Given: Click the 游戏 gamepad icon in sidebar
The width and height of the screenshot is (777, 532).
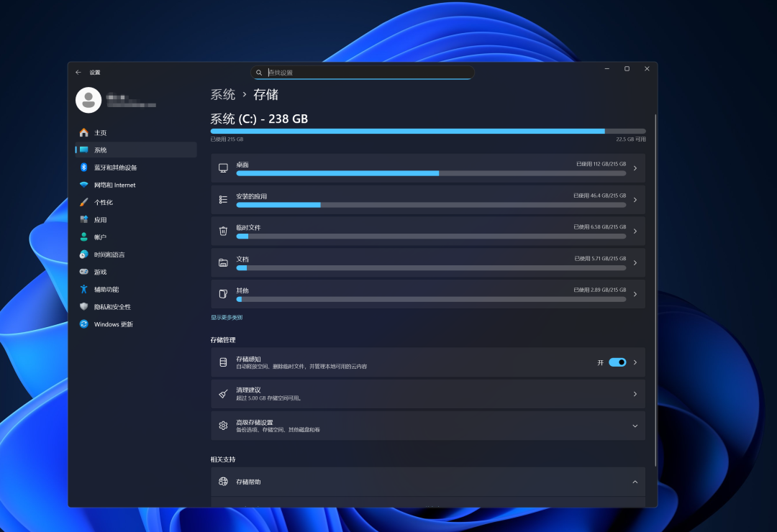Looking at the screenshot, I should click(83, 272).
